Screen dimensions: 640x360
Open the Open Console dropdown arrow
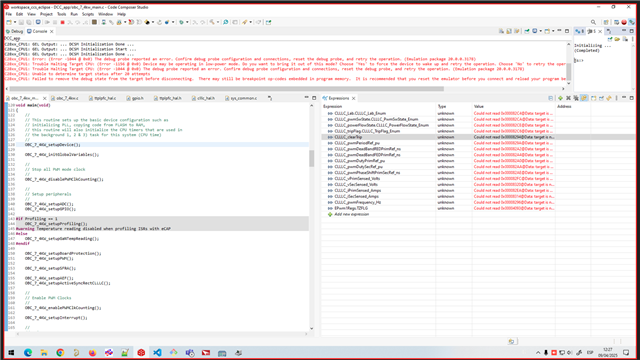553,31
